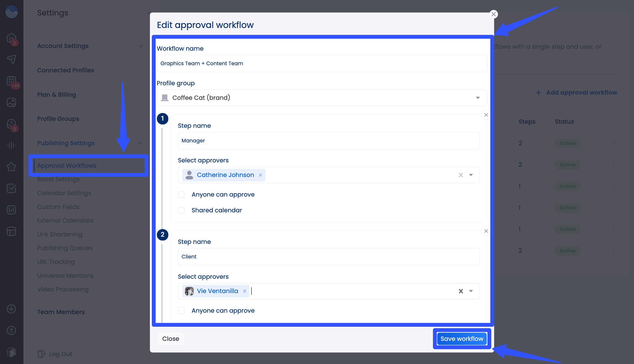This screenshot has width=634, height=364.
Task: Enable Anyone can approve for Client step
Action: point(181,310)
